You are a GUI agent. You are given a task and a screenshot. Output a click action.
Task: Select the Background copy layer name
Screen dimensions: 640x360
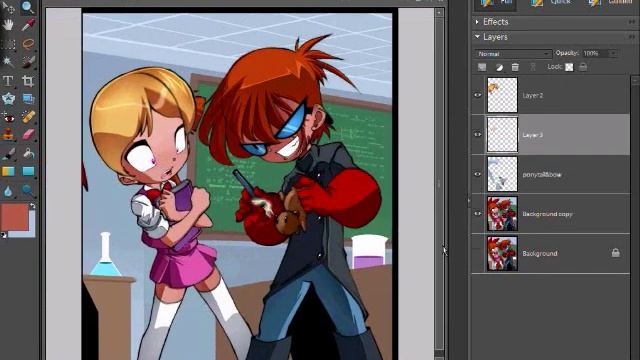point(547,214)
